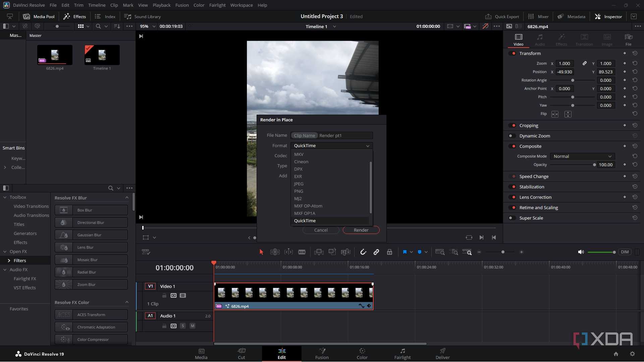Click the Insert Clip toolbar icon
The height and width of the screenshot is (362, 644).
[319, 252]
